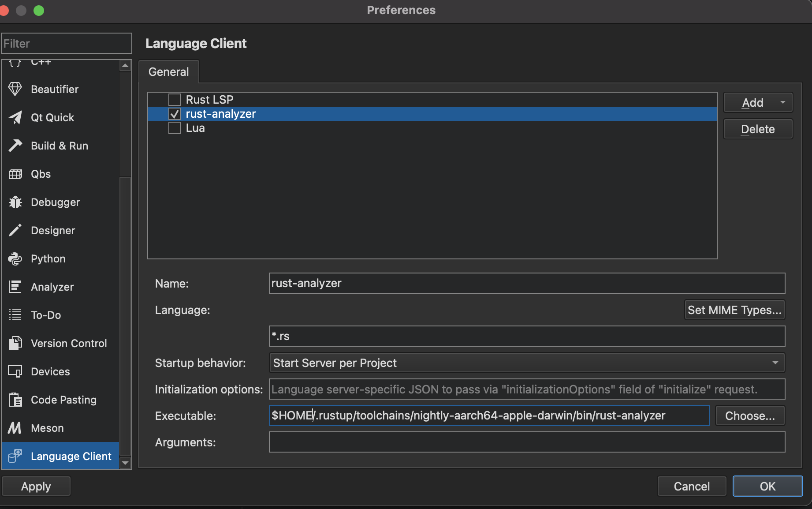Click into the Arguments input field
The image size is (812, 509).
[x=527, y=442]
